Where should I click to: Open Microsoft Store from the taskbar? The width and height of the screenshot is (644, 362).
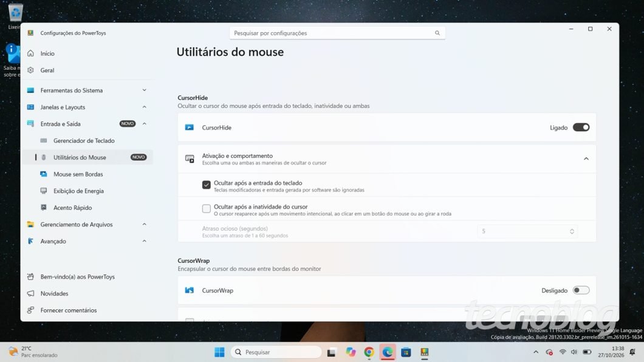click(406, 352)
